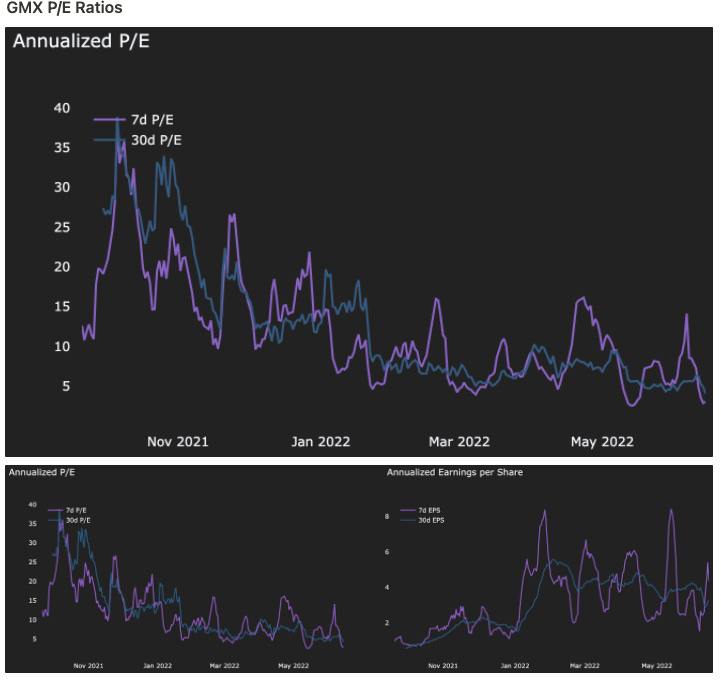Screen dimensions: 721x680
Task: Click the 40 y-axis label on large chart
Action: coord(62,108)
